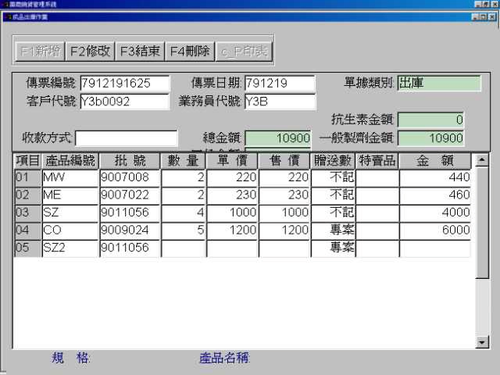The image size is (500, 375).
Task: Click product code cell SZ in row 03
Action: [x=70, y=213]
